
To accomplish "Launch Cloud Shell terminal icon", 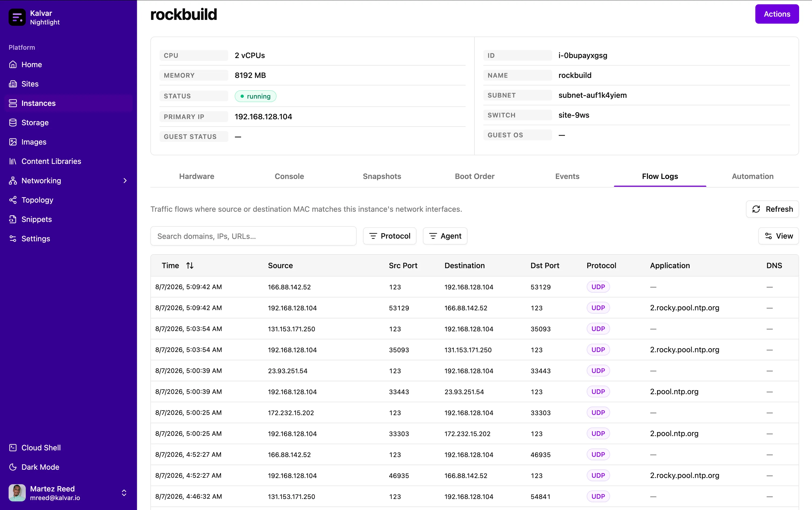I will point(13,448).
